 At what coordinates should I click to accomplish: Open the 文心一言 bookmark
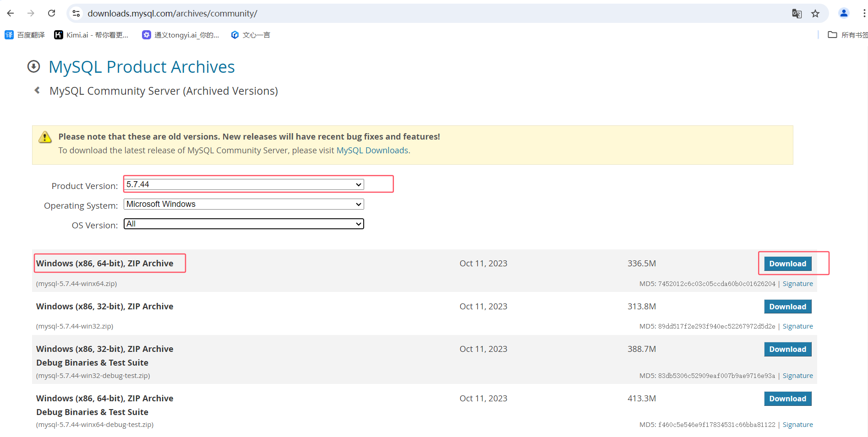[x=251, y=35]
